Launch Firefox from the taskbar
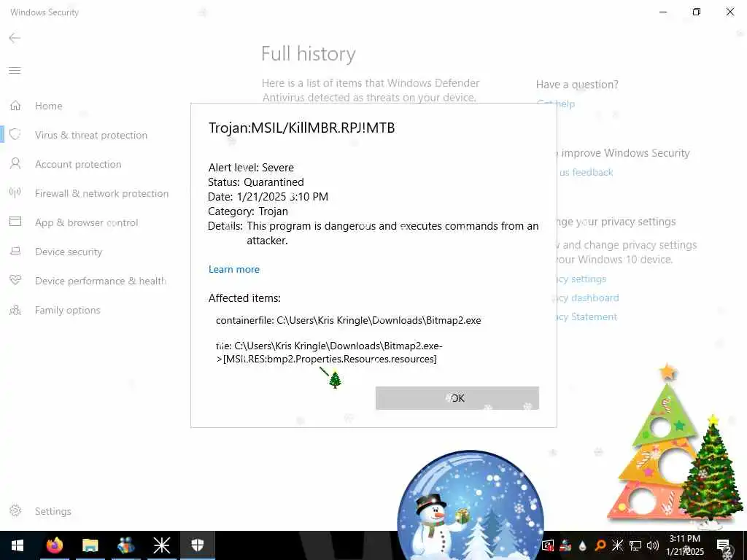The image size is (747, 560). pyautogui.click(x=54, y=545)
